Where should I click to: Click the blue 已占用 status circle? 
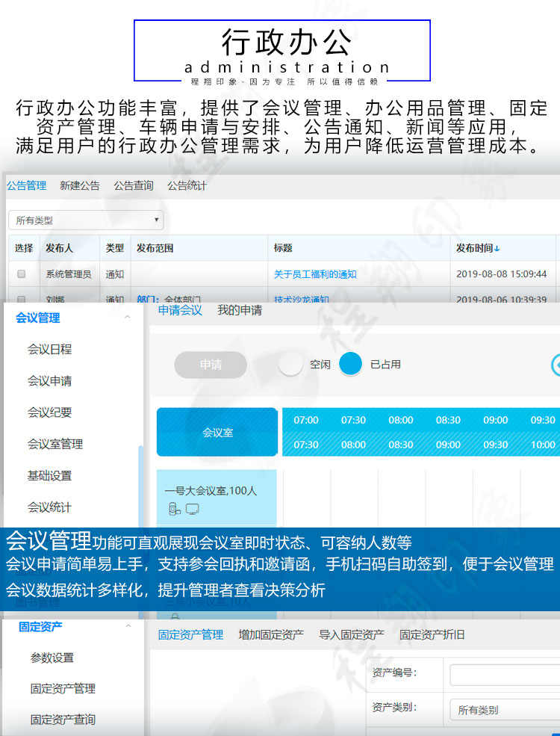[351, 364]
